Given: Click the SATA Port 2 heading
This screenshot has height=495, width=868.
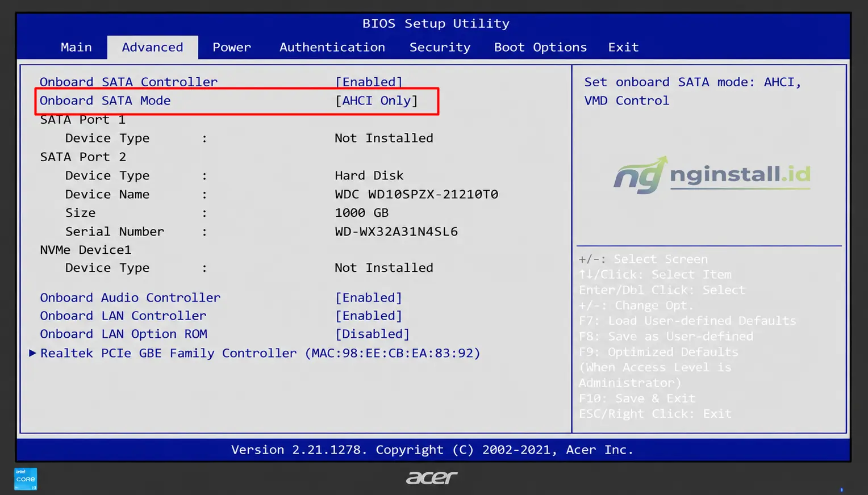Looking at the screenshot, I should click(x=83, y=157).
